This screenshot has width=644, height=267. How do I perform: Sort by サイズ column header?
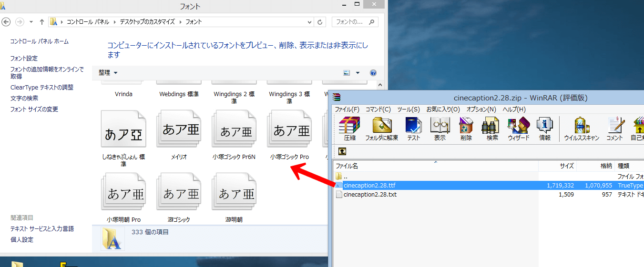(558, 166)
